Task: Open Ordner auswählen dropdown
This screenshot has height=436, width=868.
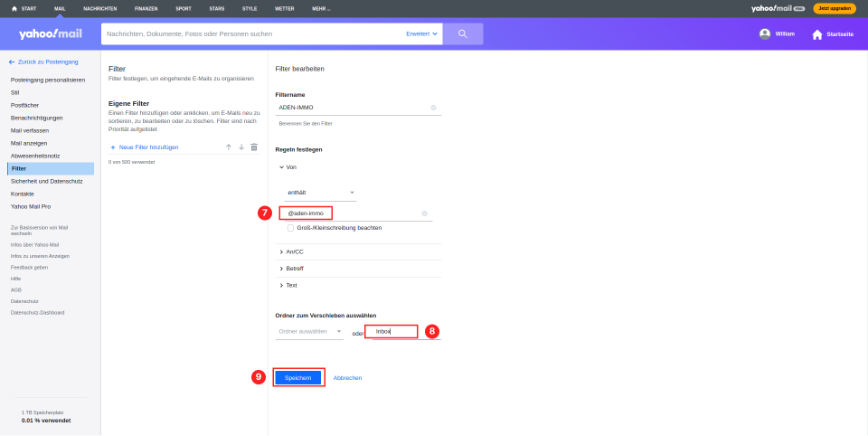Action: pos(309,331)
